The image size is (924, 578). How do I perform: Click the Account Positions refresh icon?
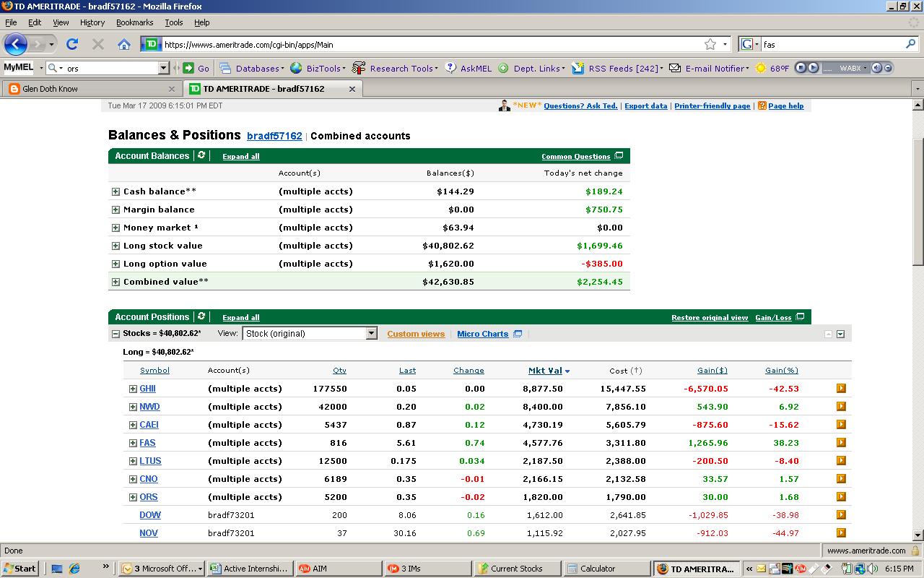tap(201, 316)
